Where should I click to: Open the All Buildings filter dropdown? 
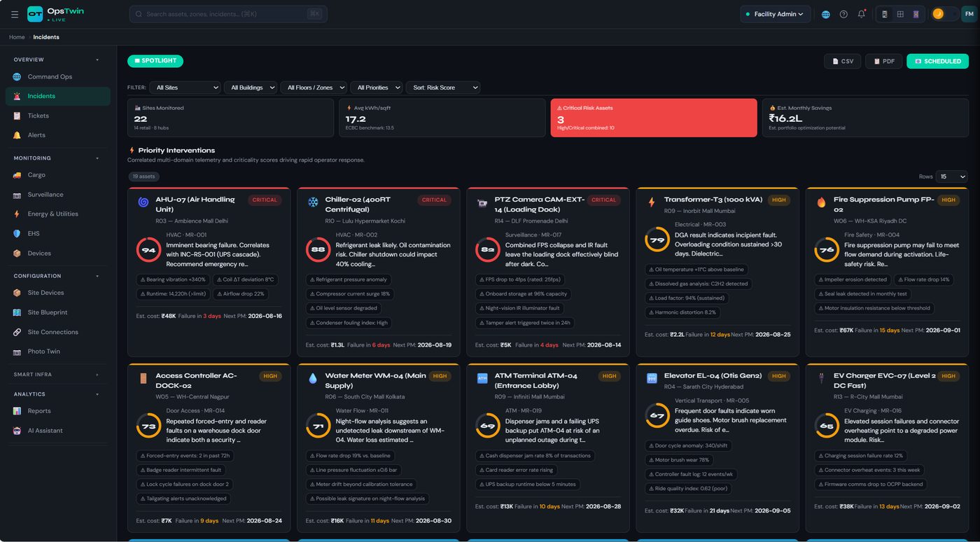point(251,88)
